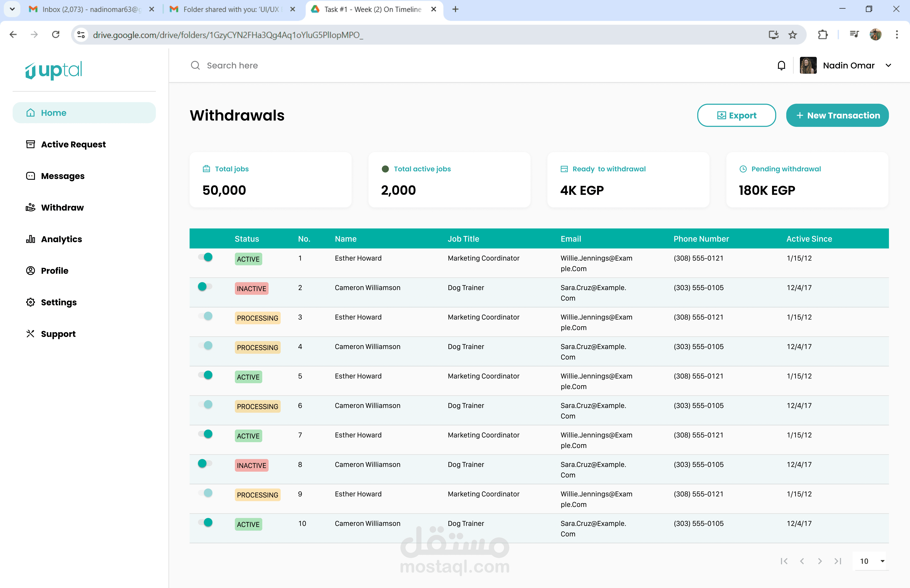
Task: Close the Folder shared with you tab
Action: pos(293,9)
